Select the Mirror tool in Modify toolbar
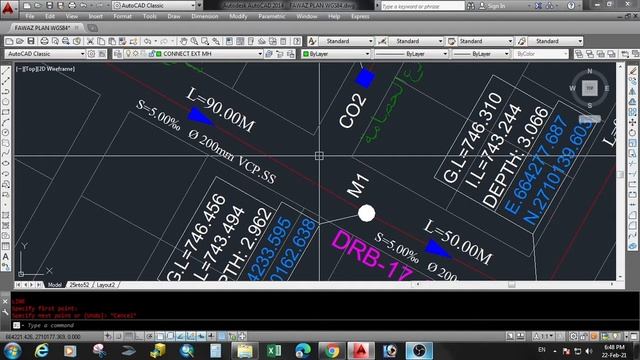The image size is (640, 360). click(x=632, y=91)
